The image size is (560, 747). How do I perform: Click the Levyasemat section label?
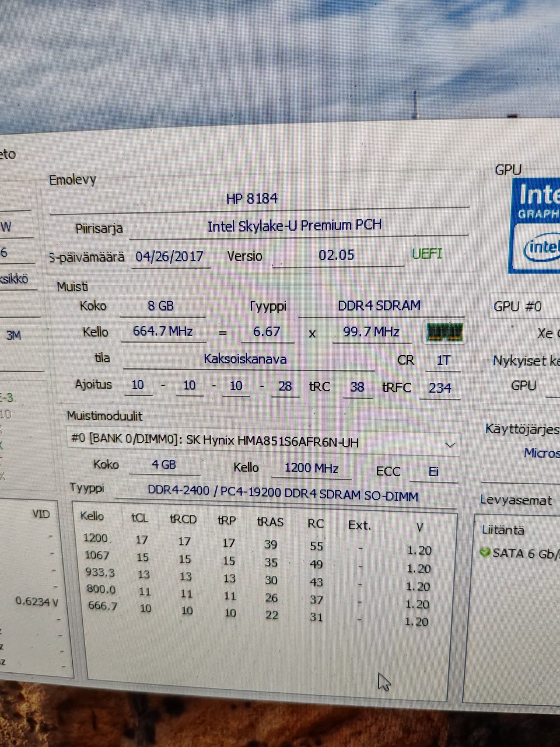pos(516,500)
